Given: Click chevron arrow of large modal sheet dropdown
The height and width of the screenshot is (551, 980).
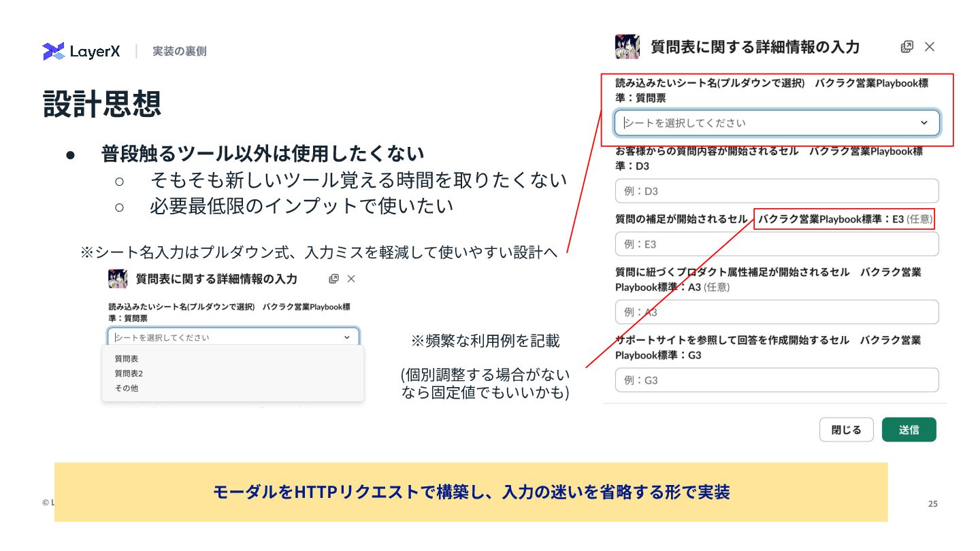Looking at the screenshot, I should click(924, 123).
